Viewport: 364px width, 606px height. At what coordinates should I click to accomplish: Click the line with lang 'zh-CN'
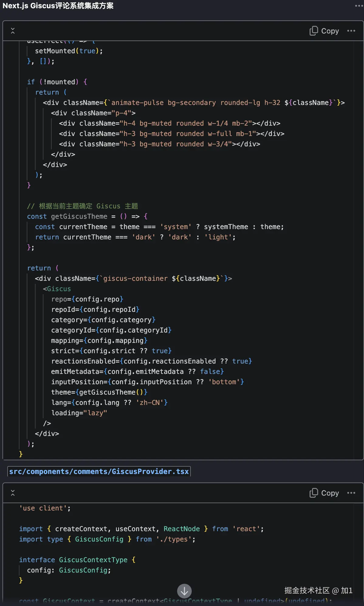click(109, 402)
